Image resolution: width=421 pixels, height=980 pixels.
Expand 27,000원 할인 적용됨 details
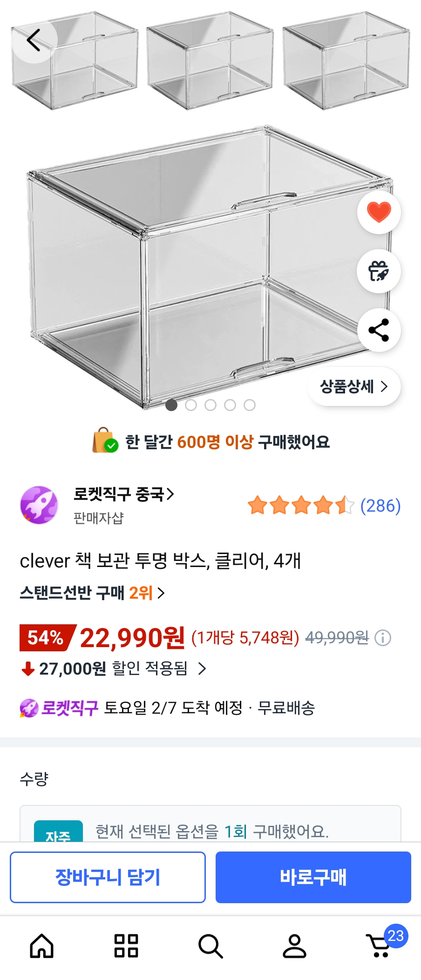click(x=114, y=669)
